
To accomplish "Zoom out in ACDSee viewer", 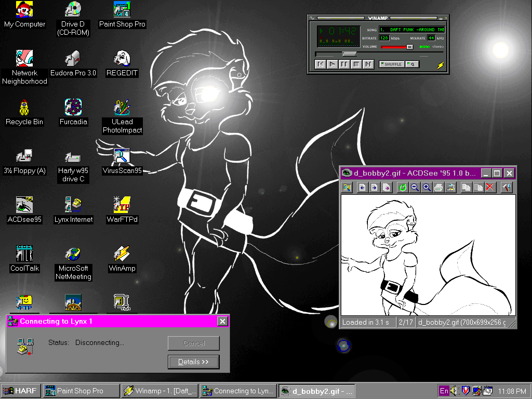I will pos(415,187).
